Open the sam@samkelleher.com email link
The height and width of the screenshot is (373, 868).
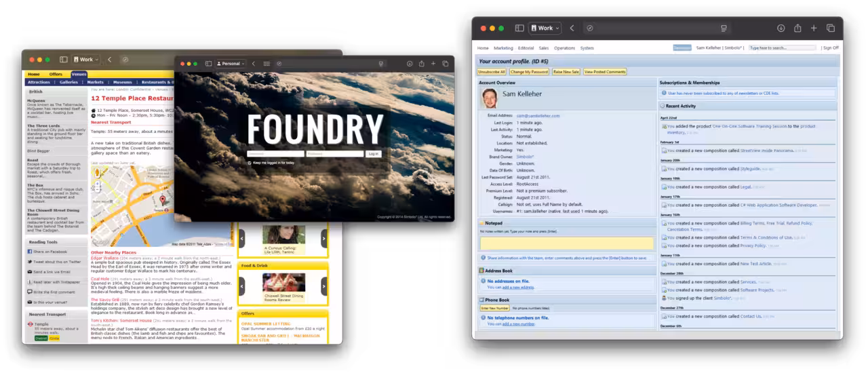point(538,116)
